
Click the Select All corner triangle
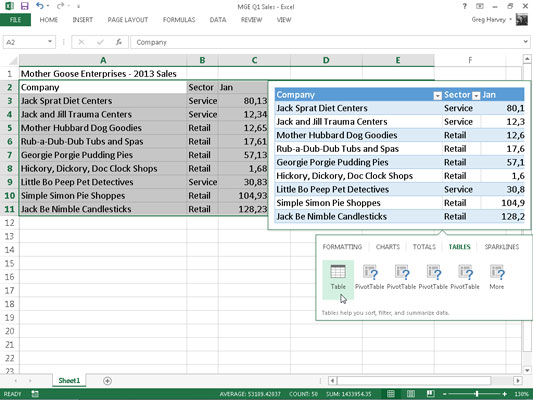coord(13,60)
